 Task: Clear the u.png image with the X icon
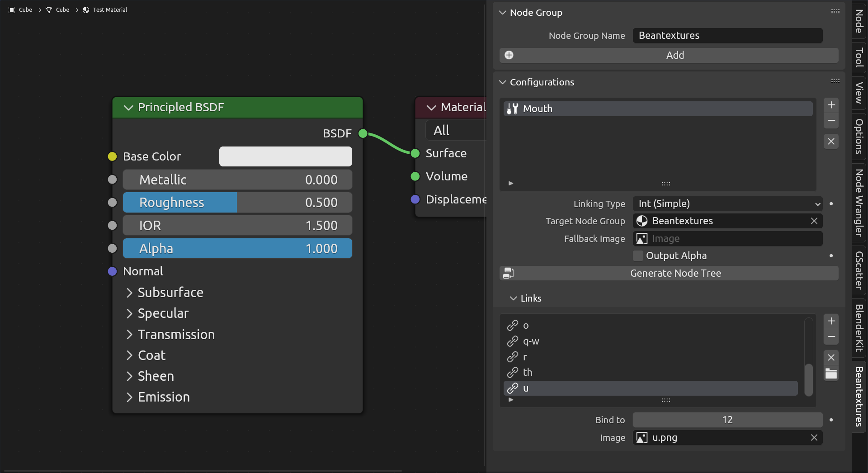[x=814, y=437]
